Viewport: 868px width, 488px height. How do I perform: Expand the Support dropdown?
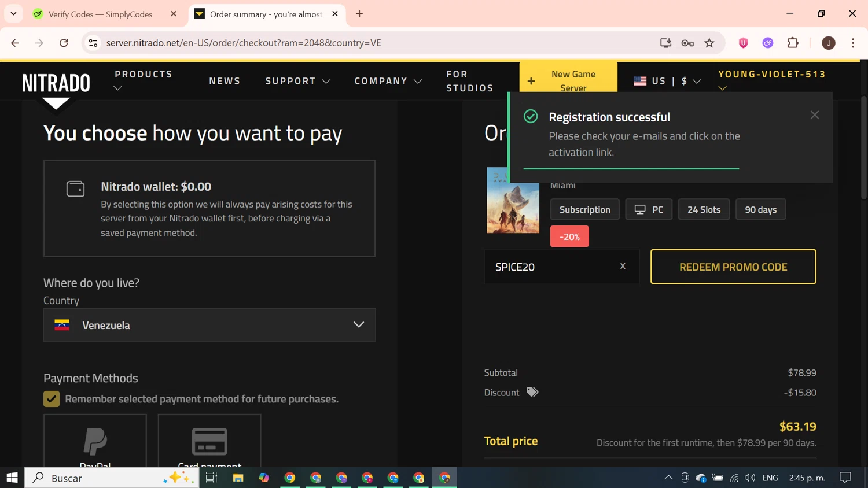coord(297,81)
